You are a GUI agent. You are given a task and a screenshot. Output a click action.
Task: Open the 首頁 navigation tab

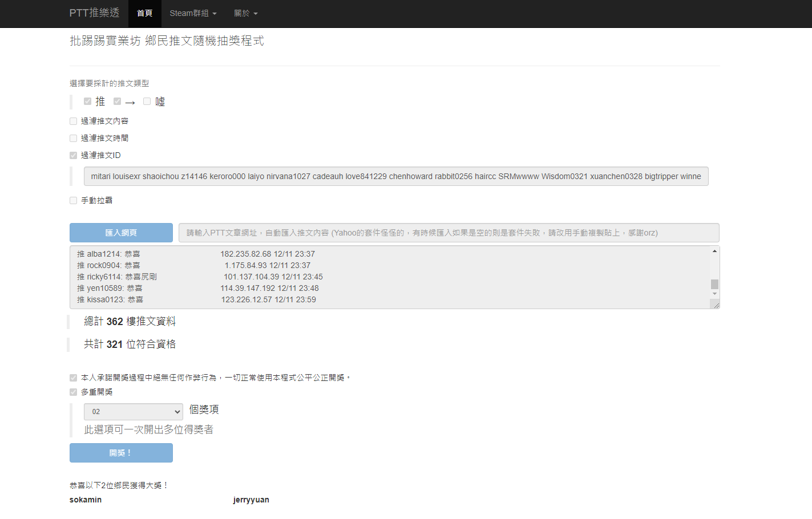(145, 14)
